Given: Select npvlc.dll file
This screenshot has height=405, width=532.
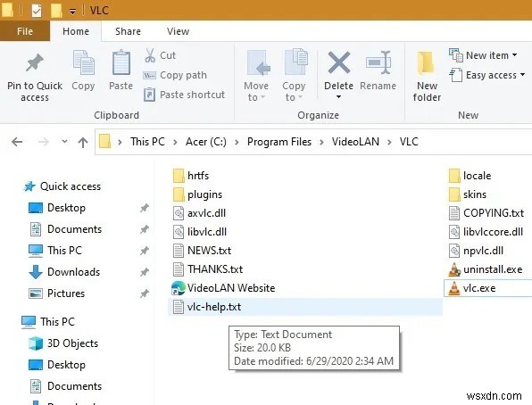Looking at the screenshot, I should pyautogui.click(x=476, y=251).
